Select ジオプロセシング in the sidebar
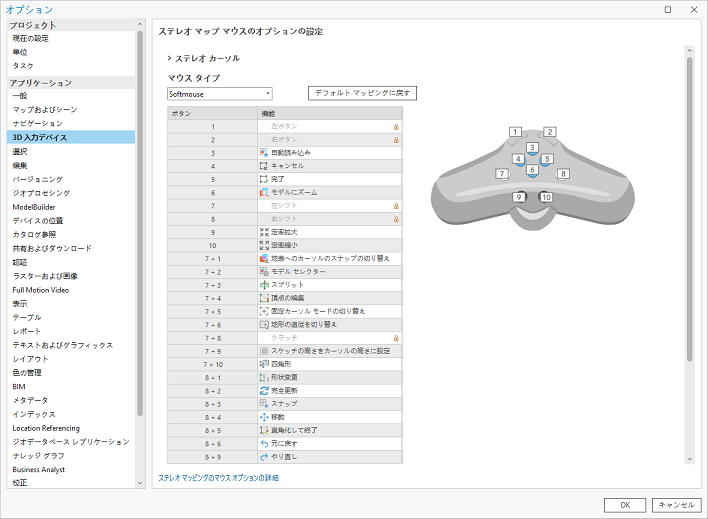 (41, 192)
